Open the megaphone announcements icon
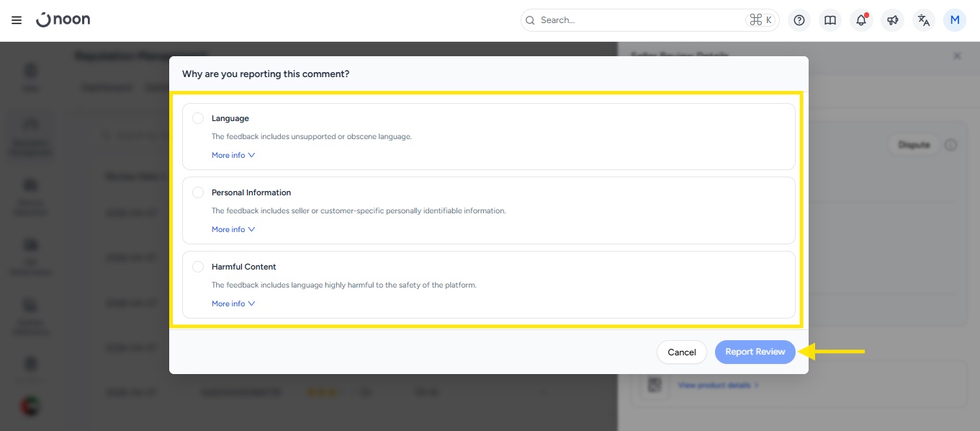The image size is (980, 431). [892, 20]
